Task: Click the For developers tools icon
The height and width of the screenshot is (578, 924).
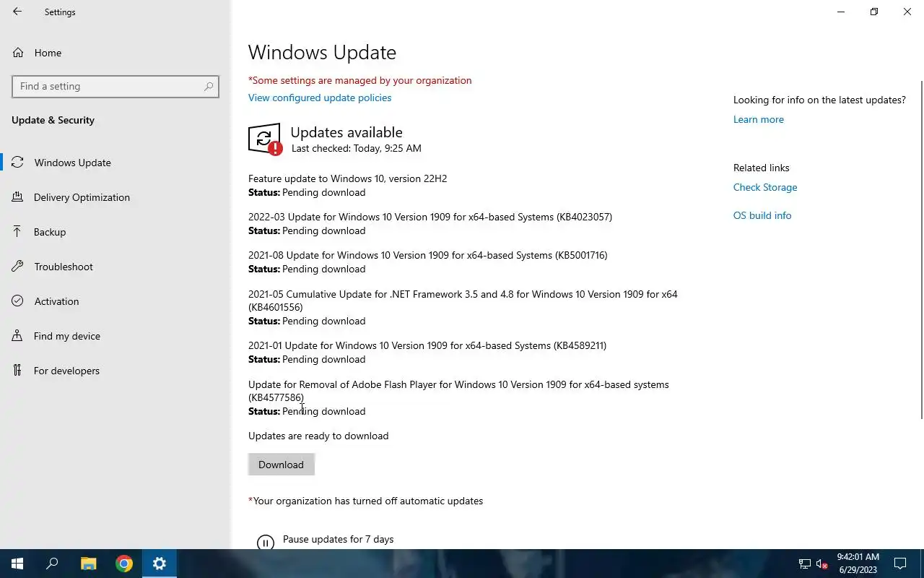Action: 17,370
